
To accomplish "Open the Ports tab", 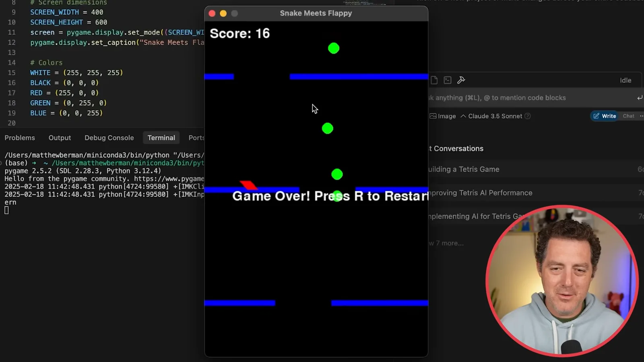I will (x=196, y=138).
